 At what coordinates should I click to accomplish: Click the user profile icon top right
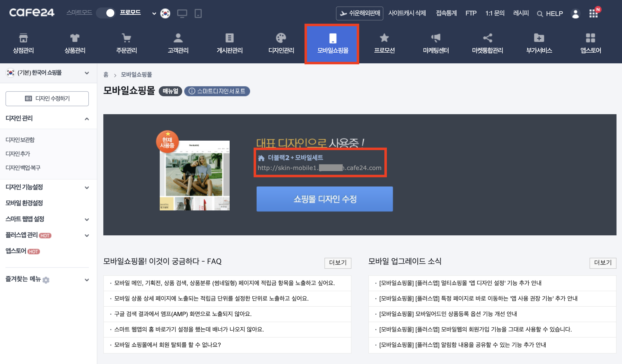575,14
